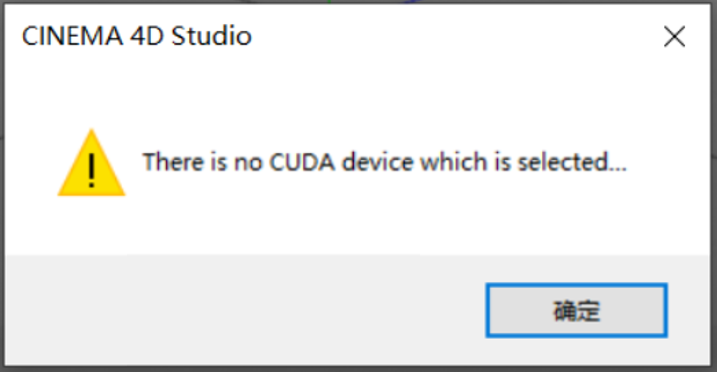Image resolution: width=717 pixels, height=372 pixels.
Task: Click the start of the message, There is
Action: click(x=185, y=162)
